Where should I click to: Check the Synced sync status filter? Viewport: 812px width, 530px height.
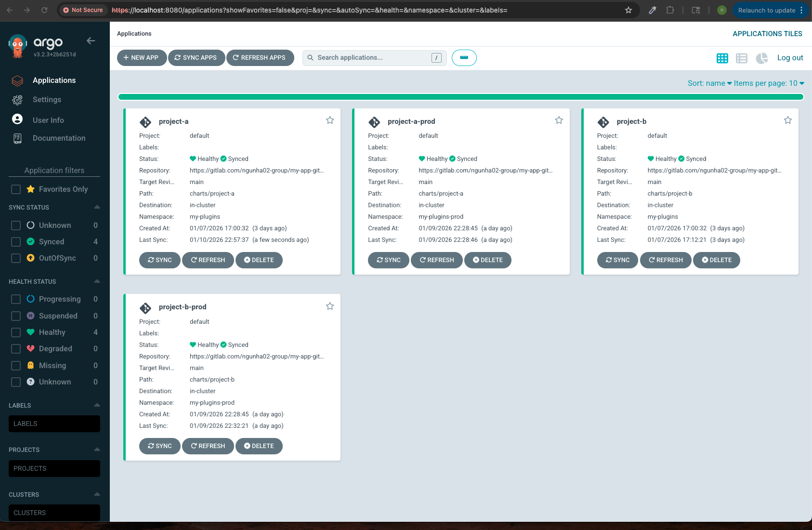tap(16, 242)
